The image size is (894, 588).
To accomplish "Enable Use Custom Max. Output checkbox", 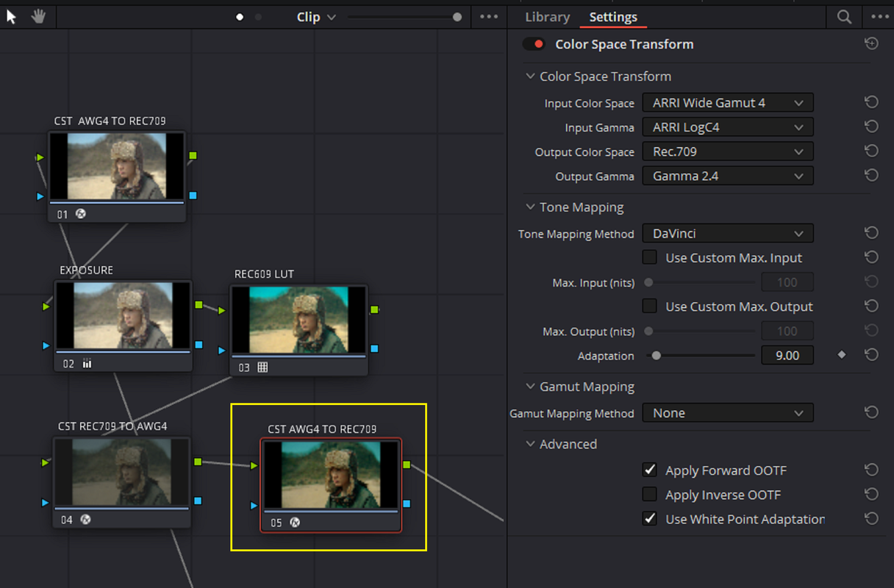I will (650, 306).
